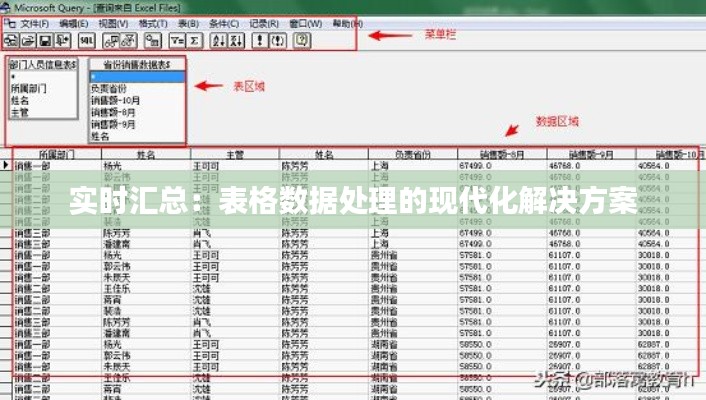Toggle the Show/Hide Criteria icon
The width and height of the screenshot is (706, 400).
129,41
